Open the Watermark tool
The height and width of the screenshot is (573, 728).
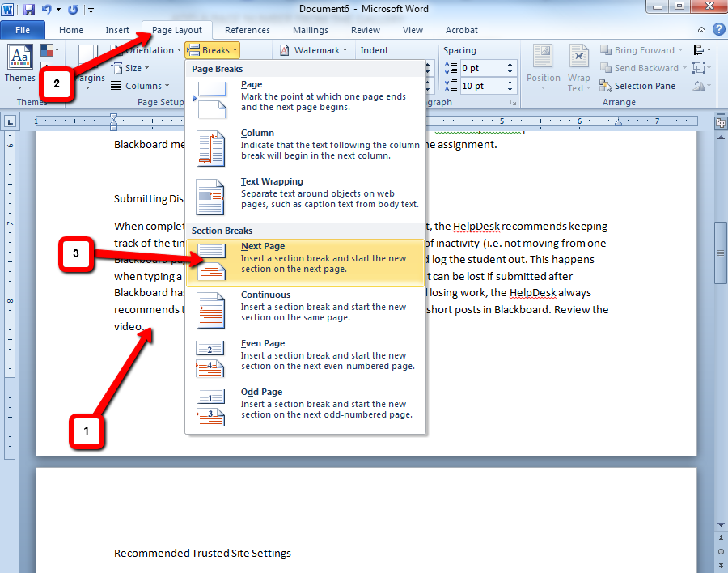tap(312, 49)
